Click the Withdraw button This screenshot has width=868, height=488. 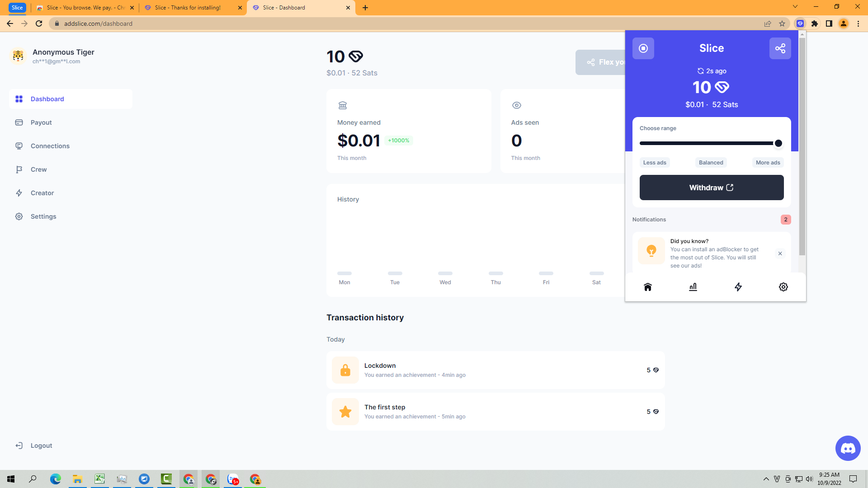point(711,188)
